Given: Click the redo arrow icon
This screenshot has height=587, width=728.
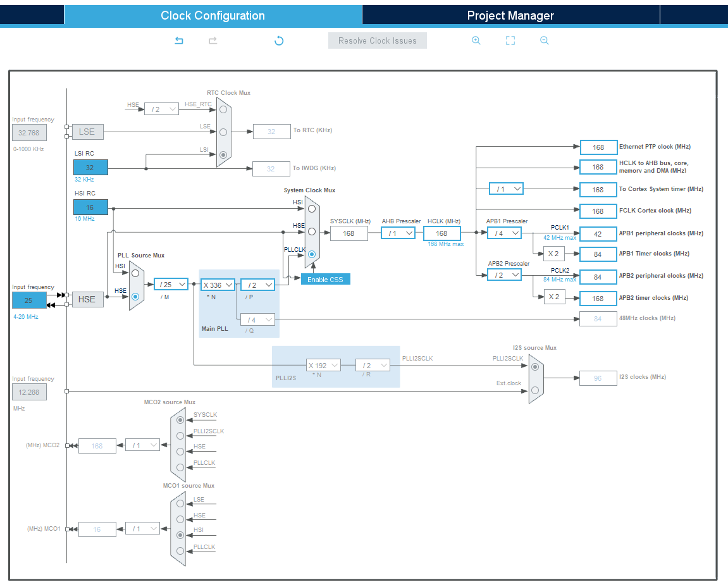Looking at the screenshot, I should tap(213, 41).
